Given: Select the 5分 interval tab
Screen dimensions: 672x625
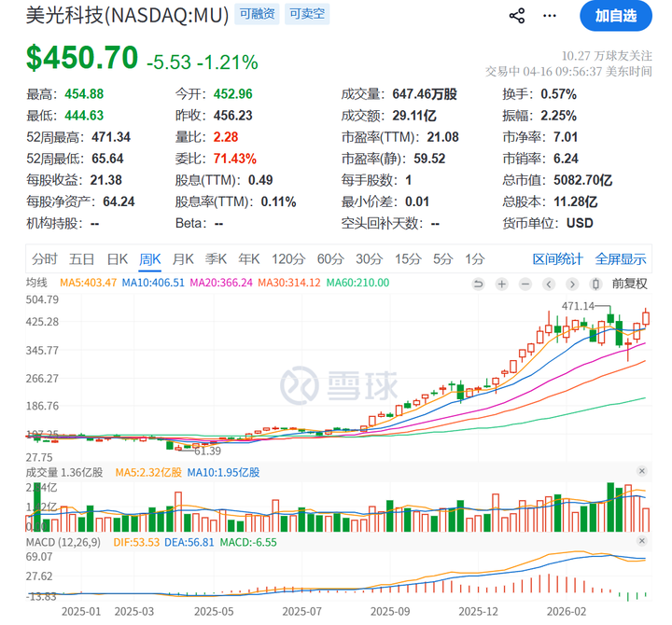Looking at the screenshot, I should click(442, 258).
